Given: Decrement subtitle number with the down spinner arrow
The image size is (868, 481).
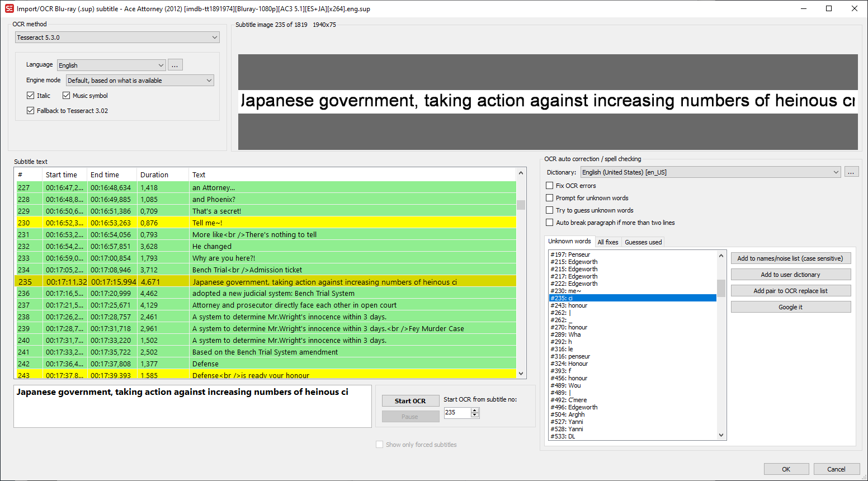Looking at the screenshot, I should (475, 415).
